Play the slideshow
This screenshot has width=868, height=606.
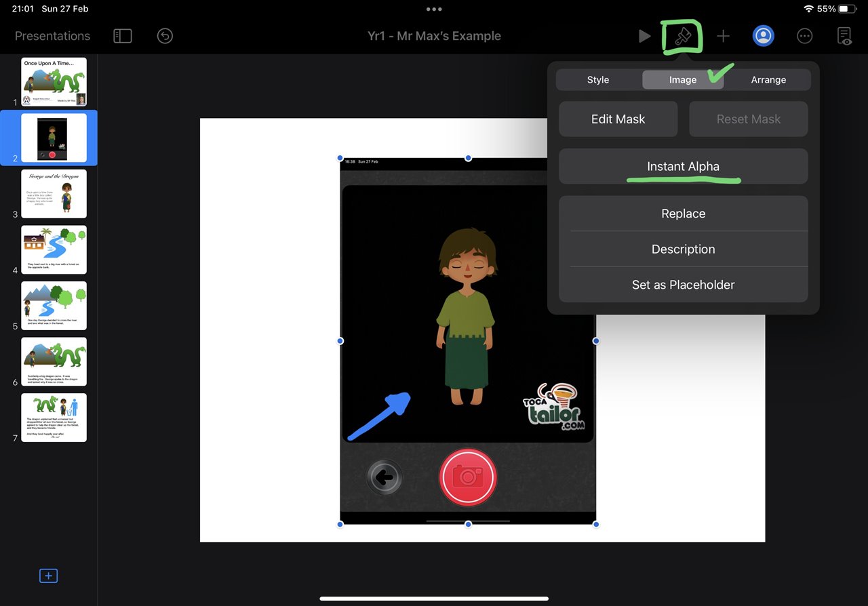point(644,36)
